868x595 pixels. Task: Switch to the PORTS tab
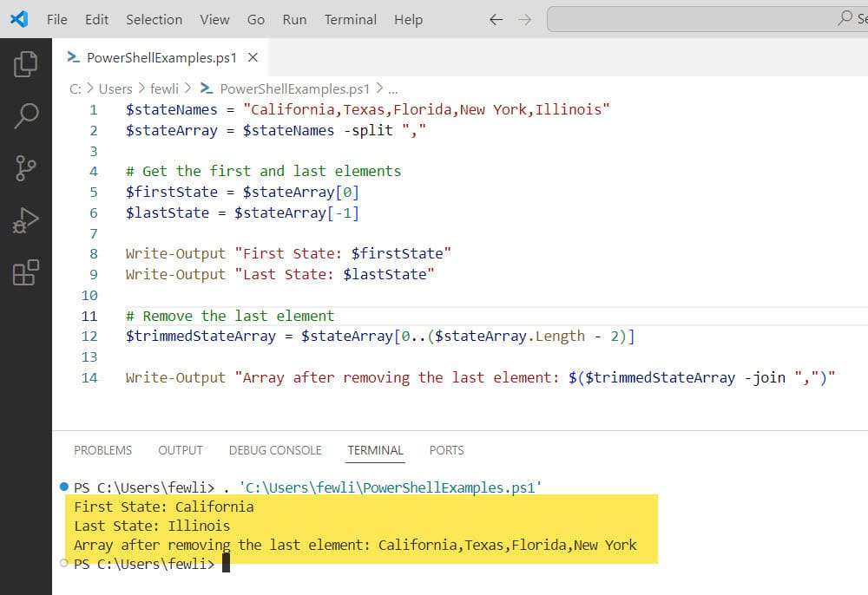(446, 450)
